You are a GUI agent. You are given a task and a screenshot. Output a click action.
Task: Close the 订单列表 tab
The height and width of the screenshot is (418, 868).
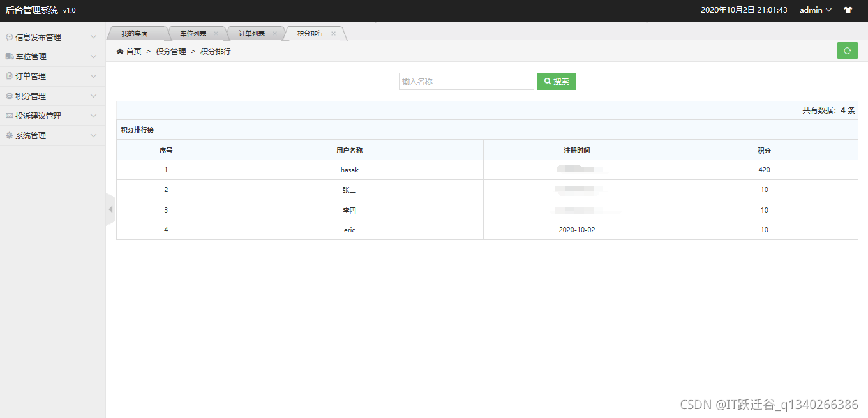[275, 33]
